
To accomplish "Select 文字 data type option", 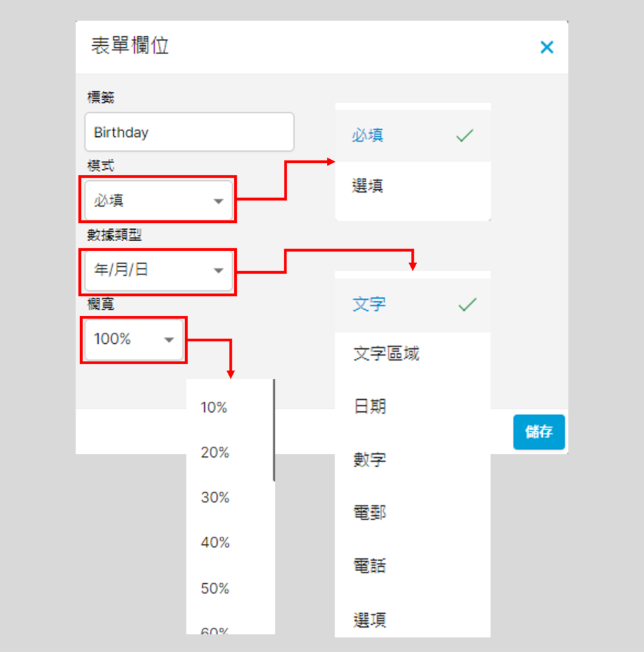I will (x=412, y=304).
